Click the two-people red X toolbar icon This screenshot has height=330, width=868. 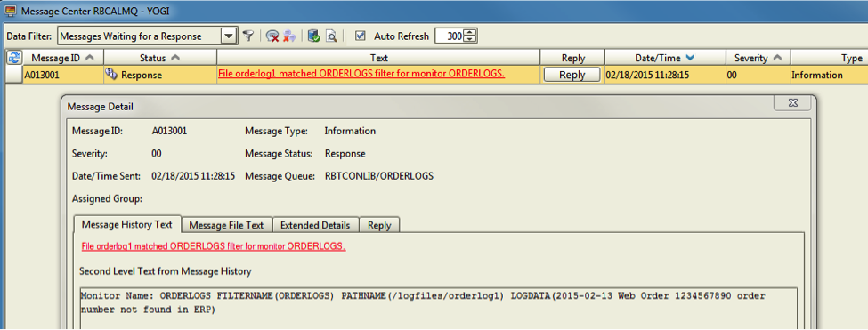pyautogui.click(x=289, y=36)
